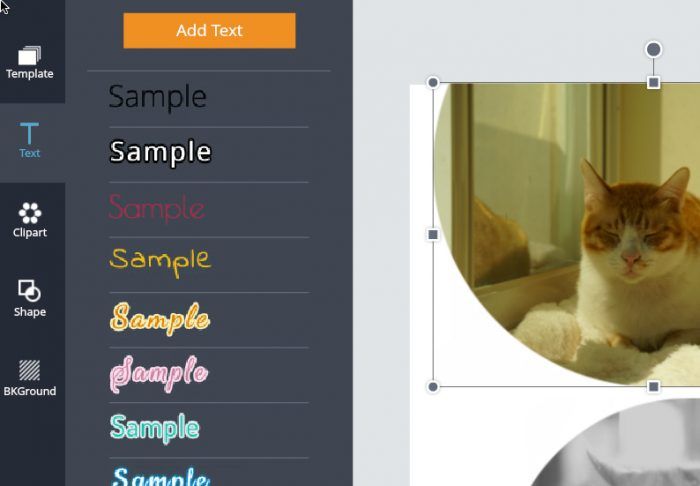
Task: Pick the crimson thin Sample text style
Action: click(x=157, y=208)
